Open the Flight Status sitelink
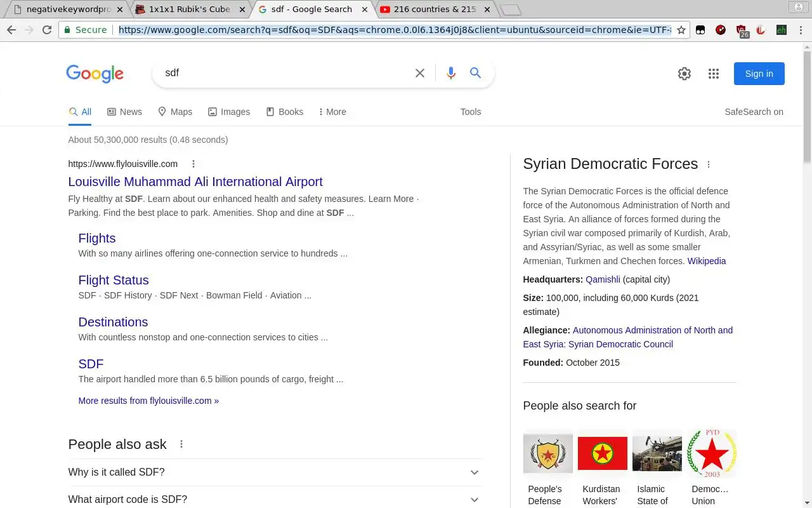The image size is (812, 508). point(114,280)
